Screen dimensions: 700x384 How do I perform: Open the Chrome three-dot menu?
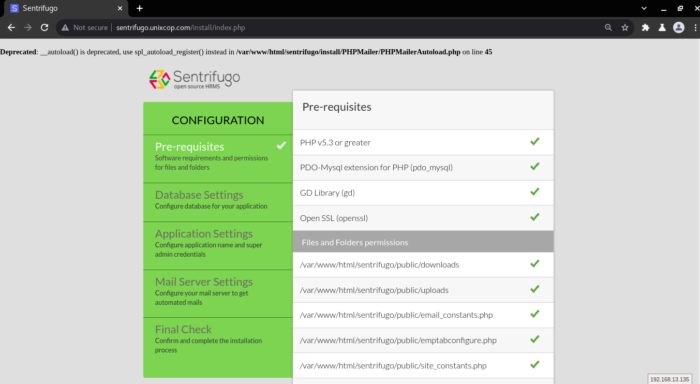pos(696,28)
